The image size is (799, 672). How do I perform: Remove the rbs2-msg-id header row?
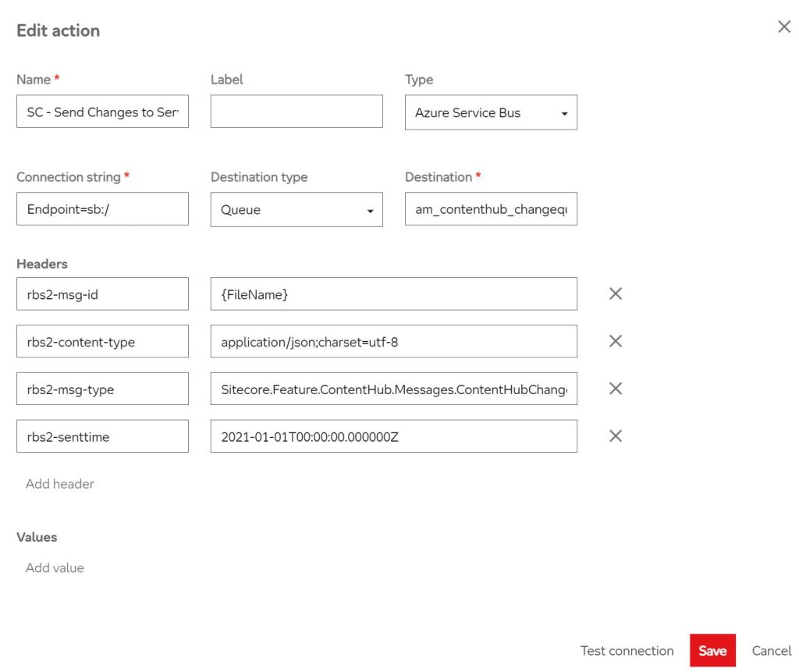tap(615, 293)
